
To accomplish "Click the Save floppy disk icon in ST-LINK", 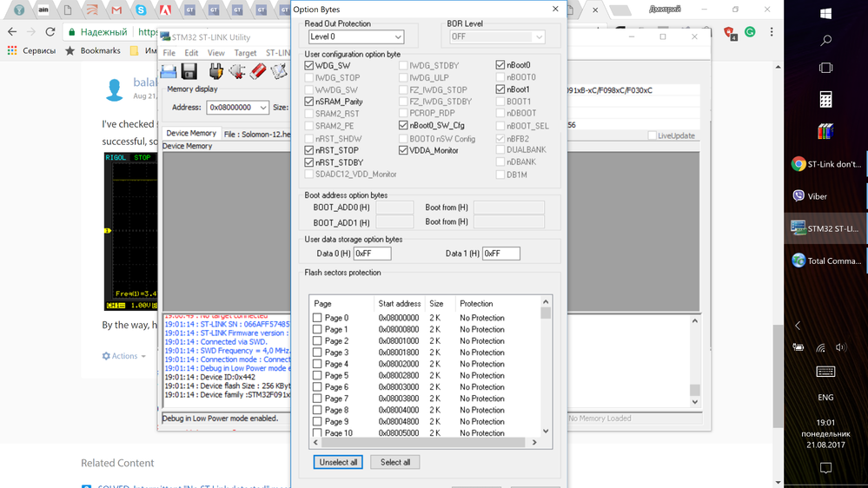I will (x=189, y=71).
